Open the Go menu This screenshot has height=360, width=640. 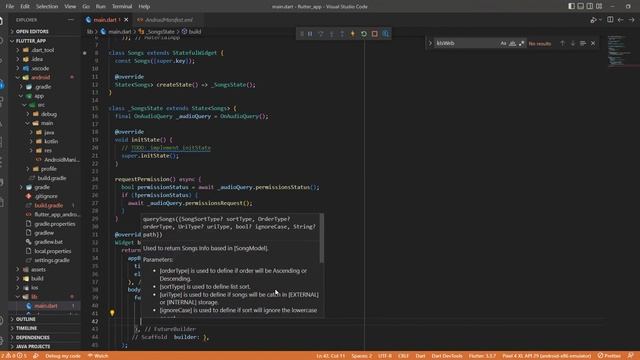tap(86, 7)
